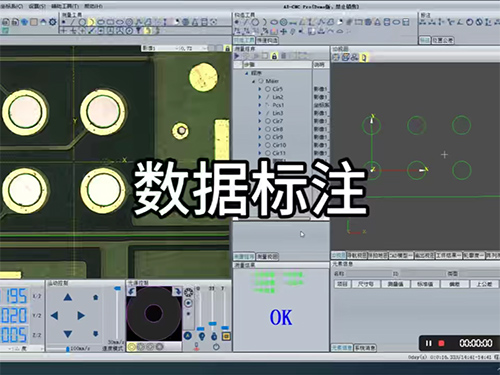Collapse the Main node in program tree

pos(254,81)
